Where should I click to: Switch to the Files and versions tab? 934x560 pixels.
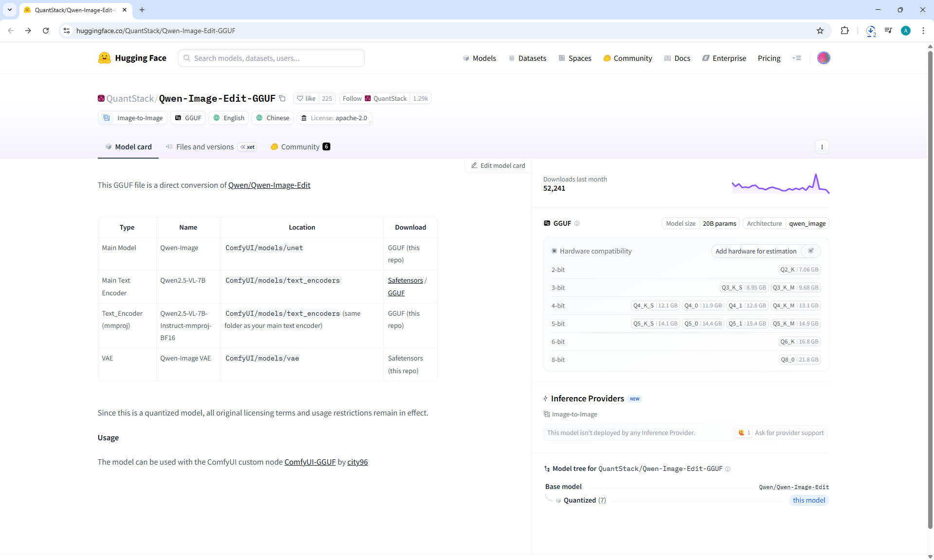pyautogui.click(x=205, y=147)
